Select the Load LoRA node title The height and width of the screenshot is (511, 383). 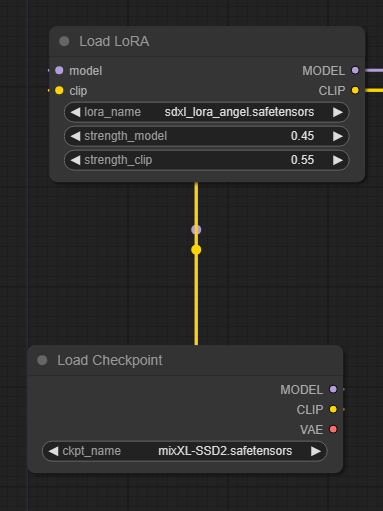point(114,41)
